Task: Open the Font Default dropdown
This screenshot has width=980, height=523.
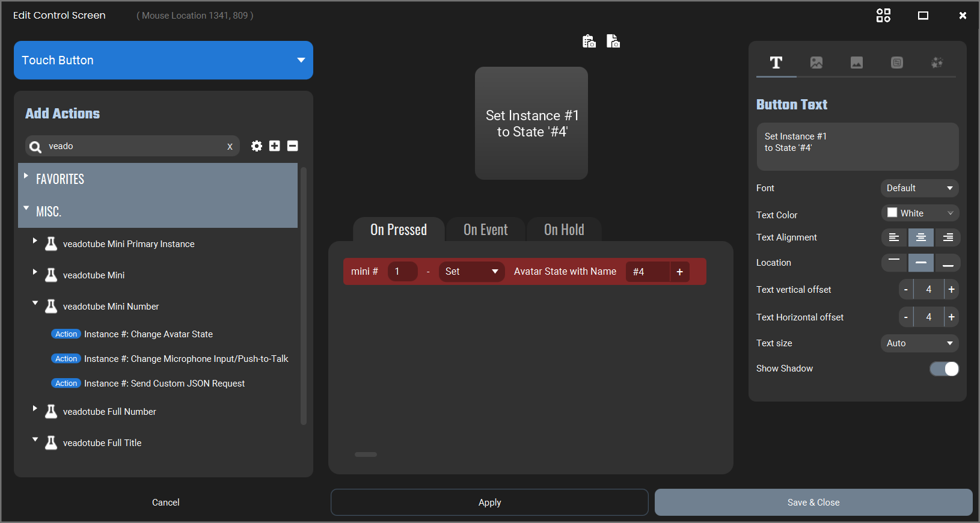Action: coord(919,188)
